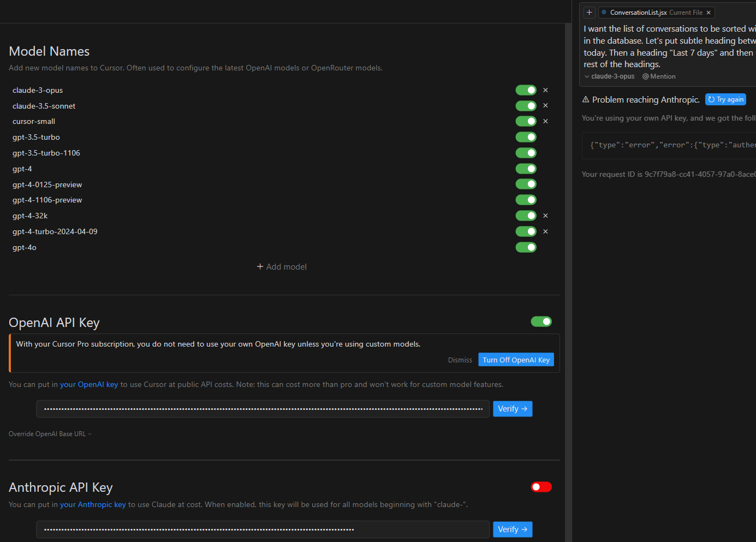
Task: Dismiss the Cursor Pro subscription notice
Action: [460, 360]
